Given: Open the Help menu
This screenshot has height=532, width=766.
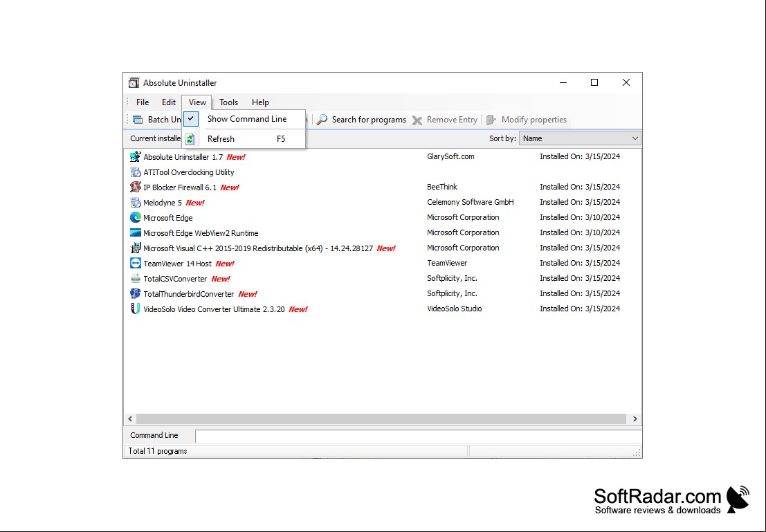Looking at the screenshot, I should (x=260, y=102).
